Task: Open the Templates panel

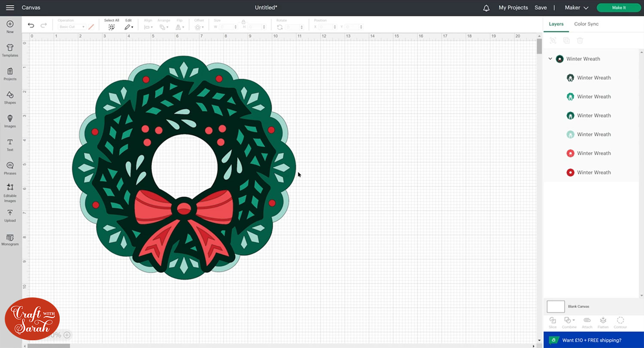Action: click(x=10, y=50)
